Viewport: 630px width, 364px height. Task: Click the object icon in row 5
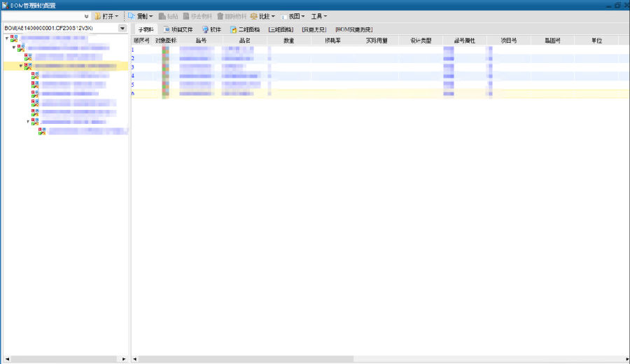[165, 85]
